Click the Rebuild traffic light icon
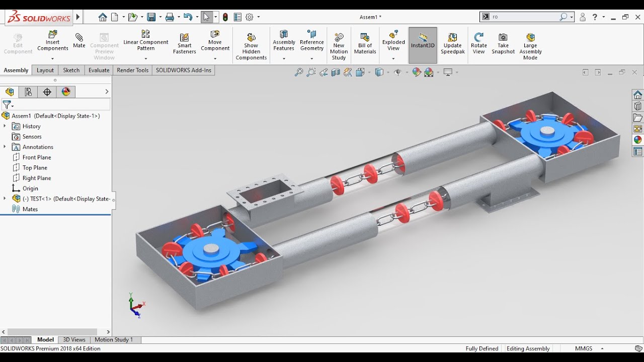The image size is (644, 362). pyautogui.click(x=225, y=17)
